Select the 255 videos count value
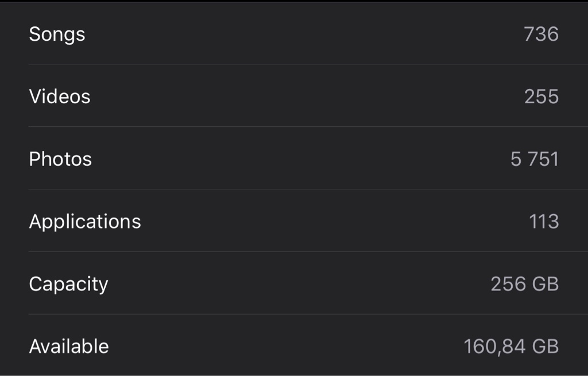The width and height of the screenshot is (588, 376). click(541, 96)
